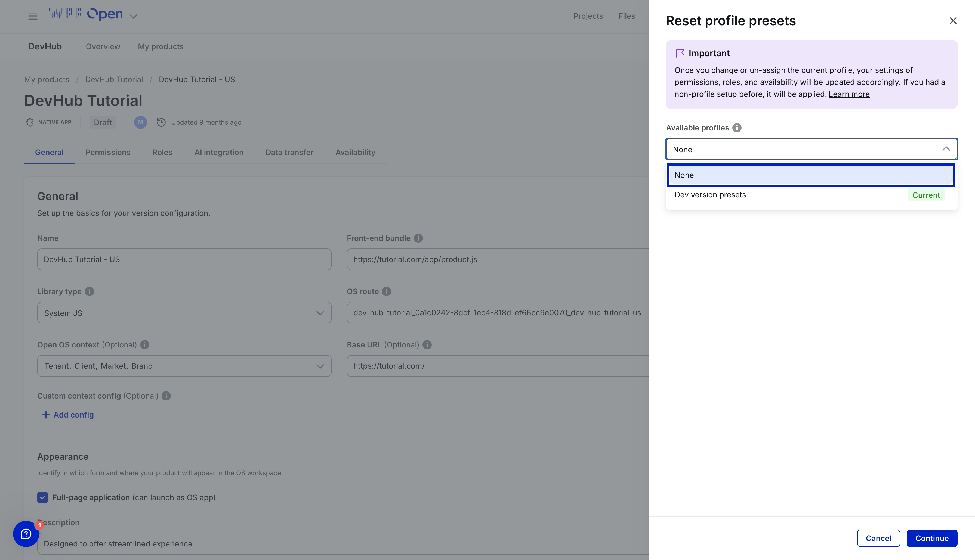Click the Front-end bundle info icon

(418, 238)
